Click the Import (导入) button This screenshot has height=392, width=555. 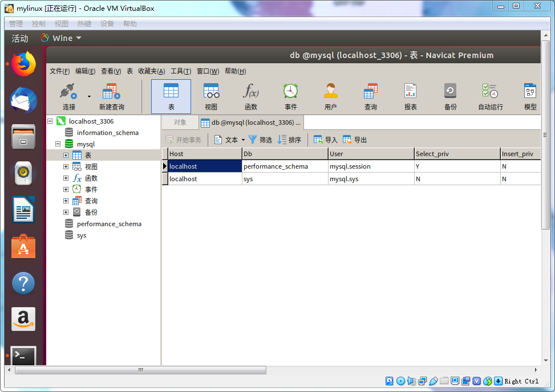point(326,140)
